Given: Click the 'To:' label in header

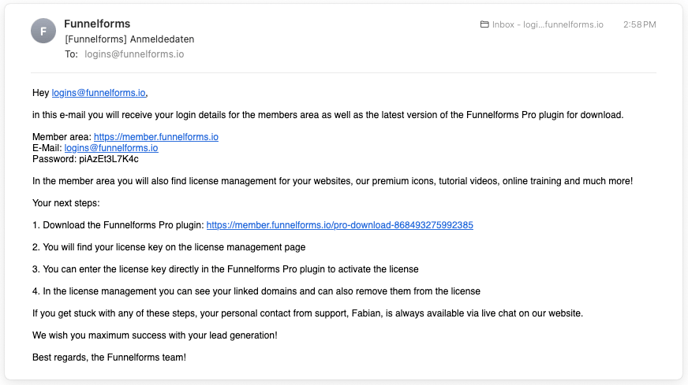Looking at the screenshot, I should (72, 54).
